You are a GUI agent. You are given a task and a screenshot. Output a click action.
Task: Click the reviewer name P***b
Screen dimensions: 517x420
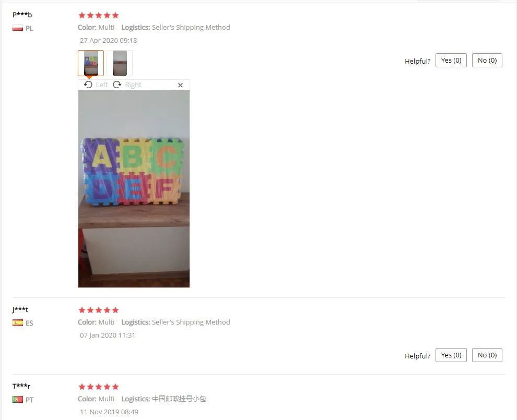22,15
